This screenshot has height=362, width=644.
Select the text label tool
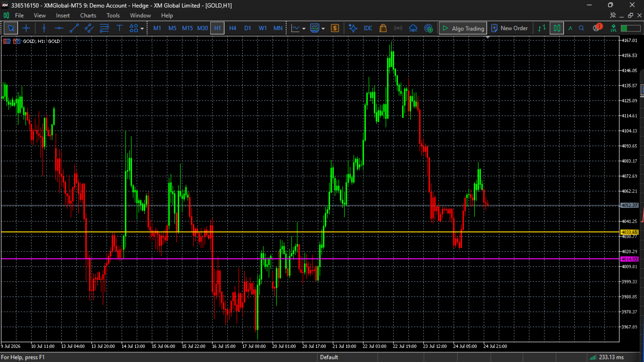(x=119, y=28)
